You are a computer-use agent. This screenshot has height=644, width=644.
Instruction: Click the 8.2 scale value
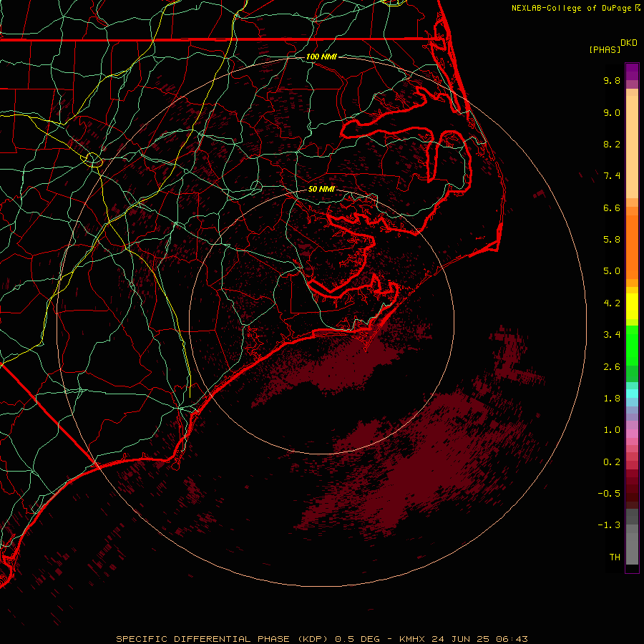point(612,144)
